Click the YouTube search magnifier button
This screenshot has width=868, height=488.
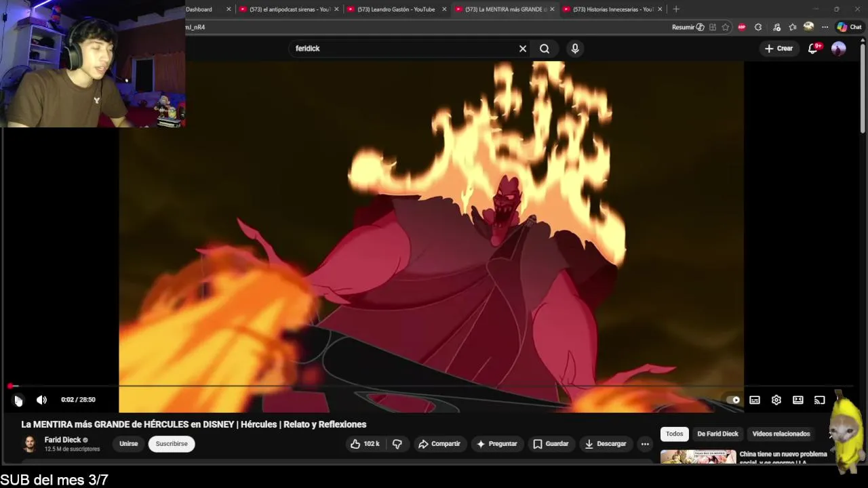tap(545, 49)
